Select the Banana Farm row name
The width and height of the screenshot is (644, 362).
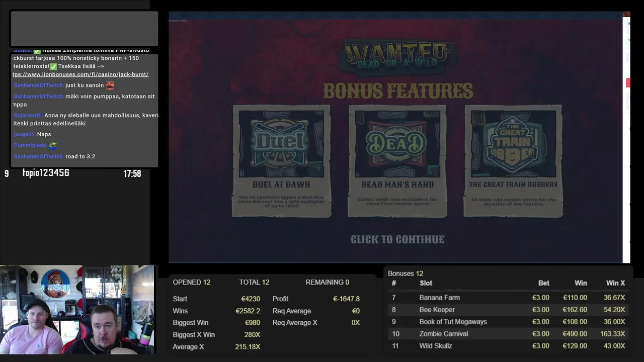pos(440,298)
